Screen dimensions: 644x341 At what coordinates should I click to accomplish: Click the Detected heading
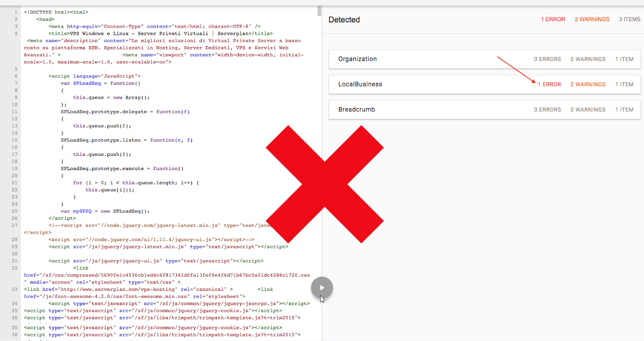[x=344, y=20]
